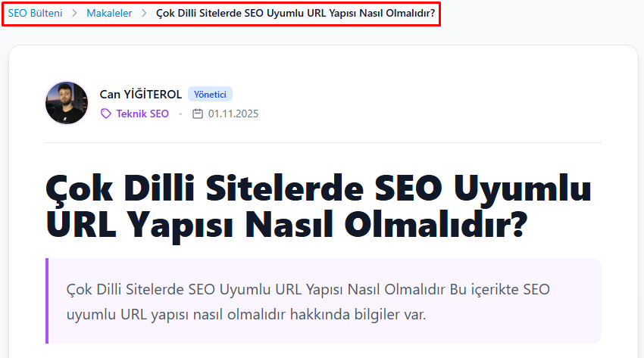
Task: Click the Yönetici role badge
Action: (210, 95)
